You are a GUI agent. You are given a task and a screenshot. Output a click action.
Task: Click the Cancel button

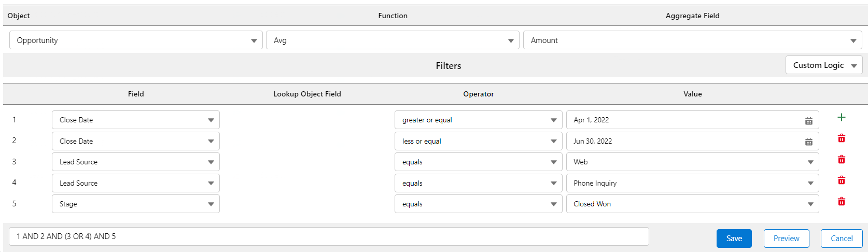(x=841, y=239)
